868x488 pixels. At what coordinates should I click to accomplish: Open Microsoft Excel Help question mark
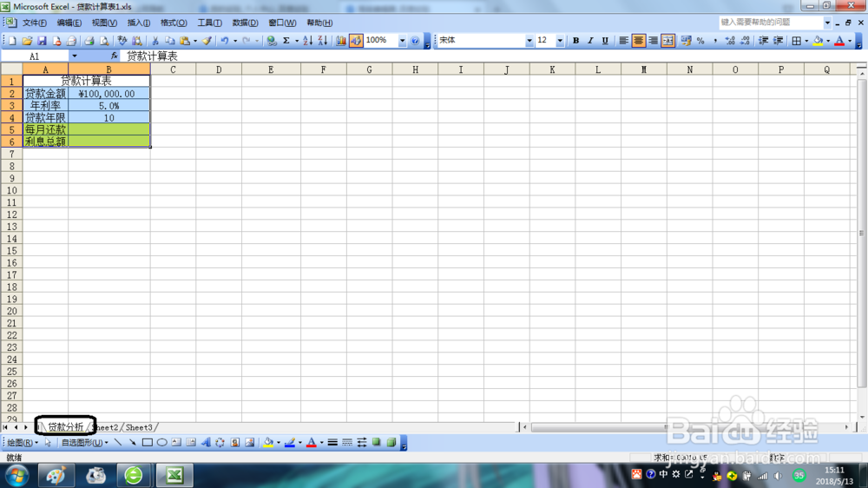pos(415,41)
